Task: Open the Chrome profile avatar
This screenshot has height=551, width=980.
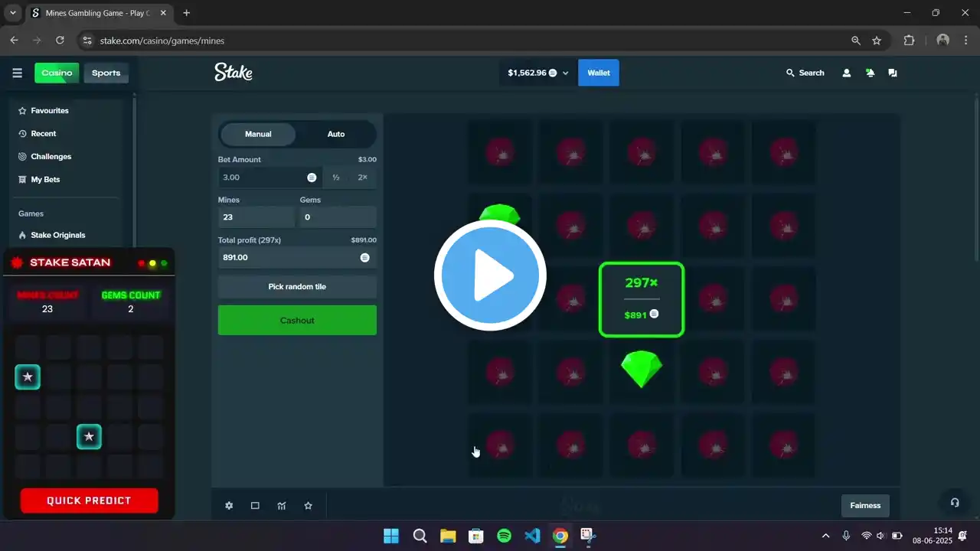Action: click(x=943, y=40)
